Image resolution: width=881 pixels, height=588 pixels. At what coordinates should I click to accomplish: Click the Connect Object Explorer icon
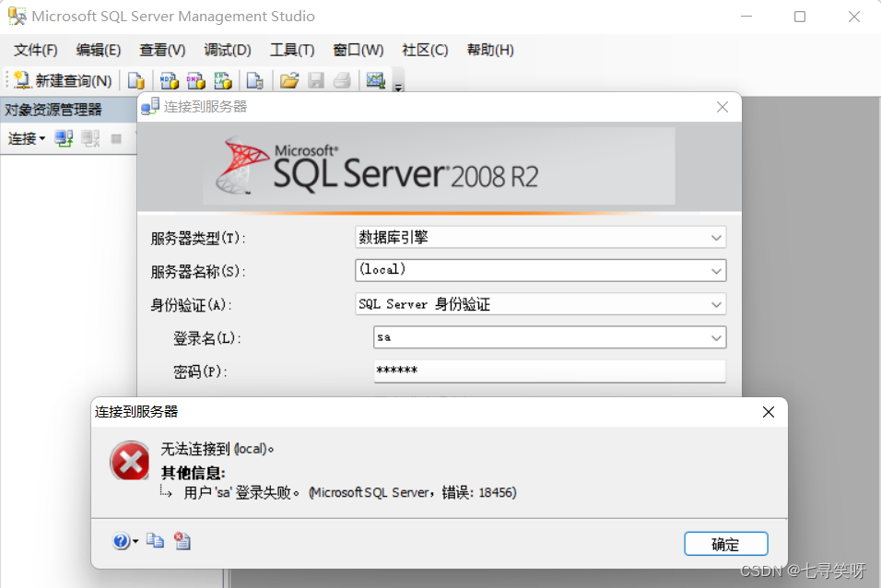(x=64, y=138)
